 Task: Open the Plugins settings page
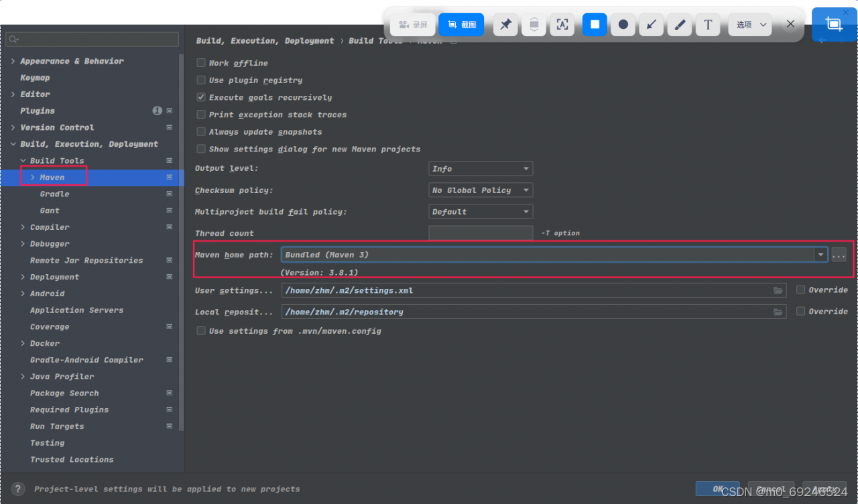point(38,111)
